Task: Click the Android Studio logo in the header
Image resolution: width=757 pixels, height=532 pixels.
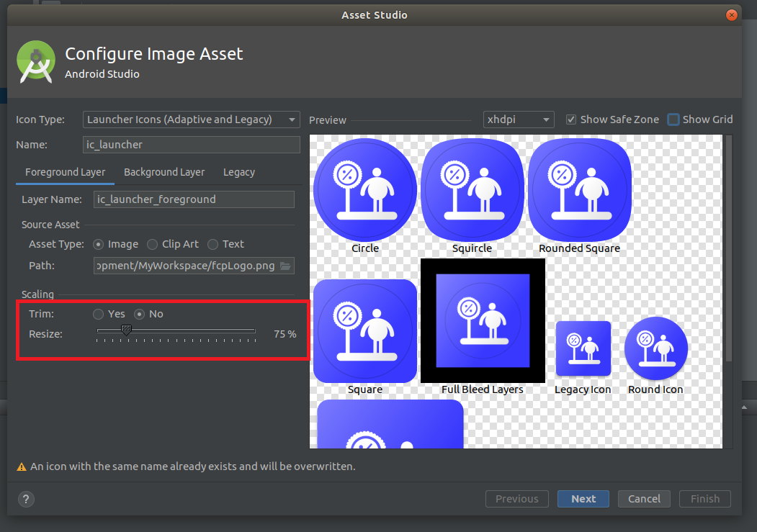Action: [35, 62]
